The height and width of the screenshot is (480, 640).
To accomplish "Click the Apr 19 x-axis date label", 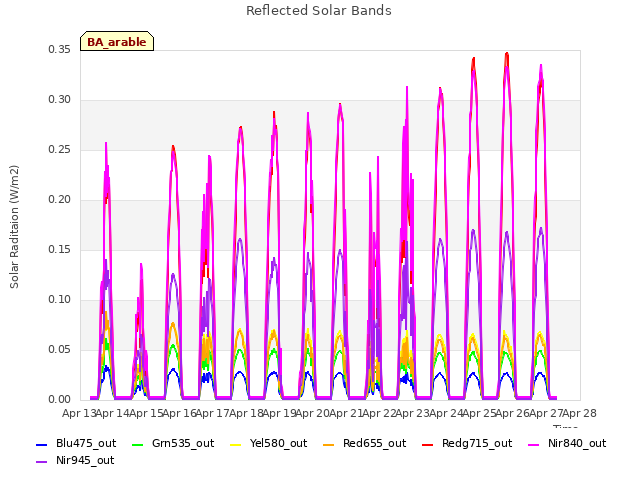I will point(280,413).
